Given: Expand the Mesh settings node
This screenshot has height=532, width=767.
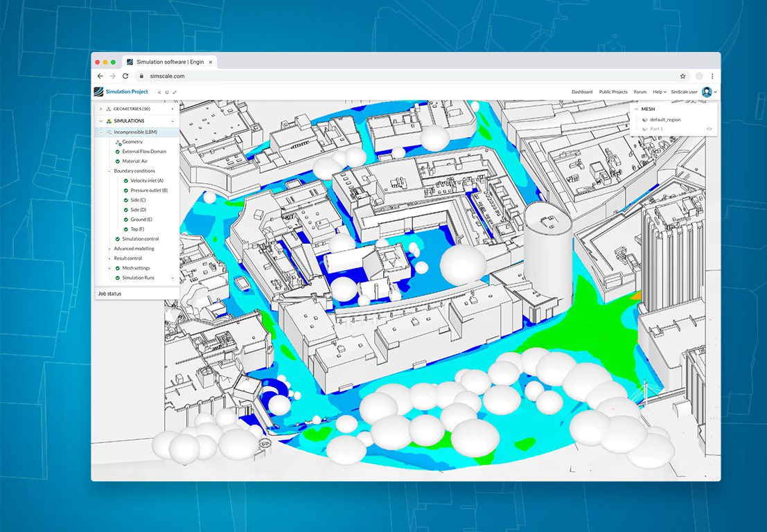Looking at the screenshot, I should (x=109, y=268).
